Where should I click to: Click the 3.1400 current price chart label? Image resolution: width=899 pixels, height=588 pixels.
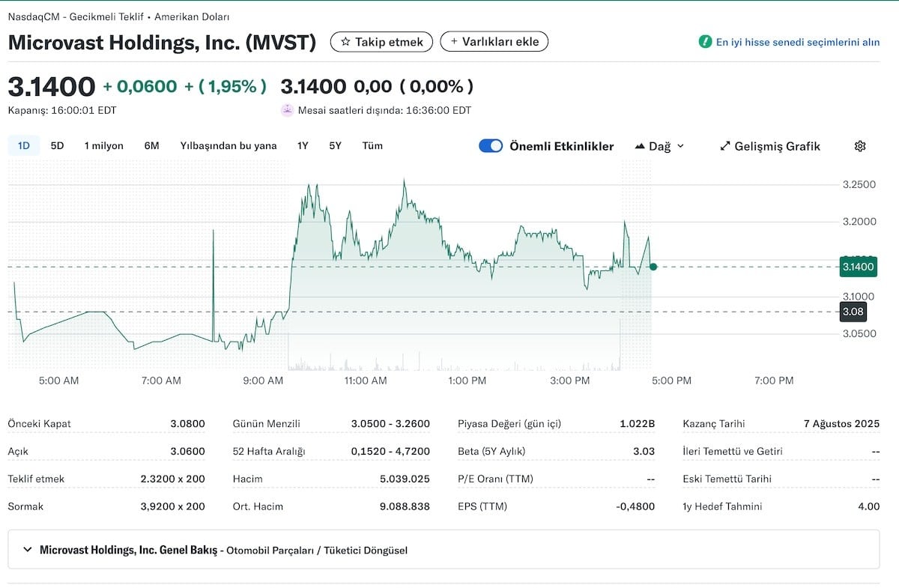[858, 267]
